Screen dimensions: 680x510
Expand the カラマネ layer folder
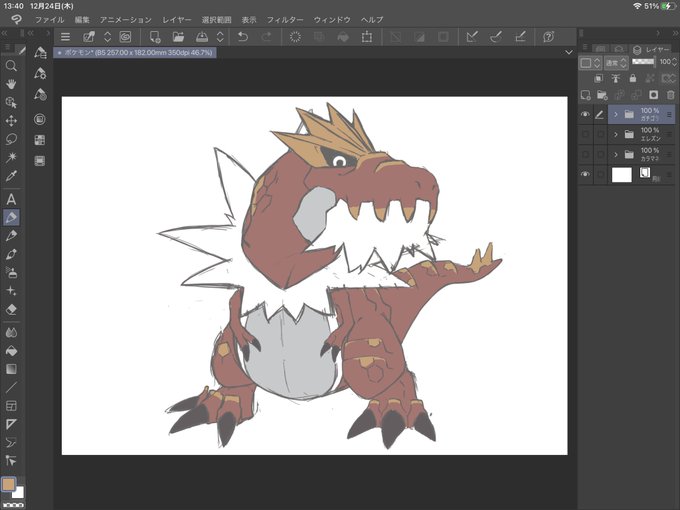pos(615,155)
